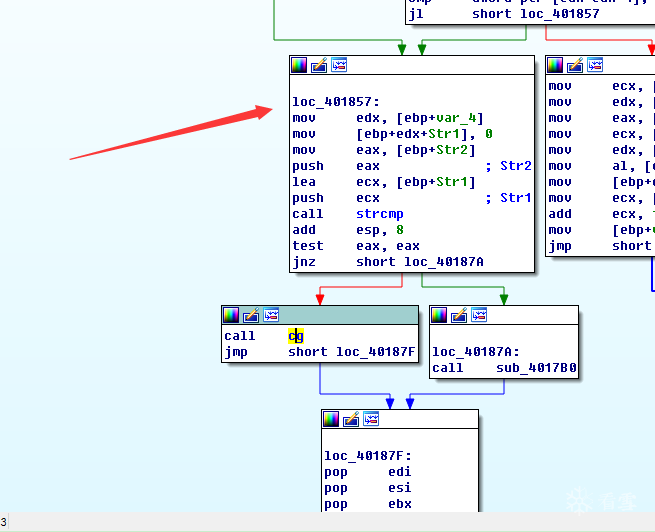Open node color picker on loc_401857 block
The height and width of the screenshot is (532, 655).
pos(299,65)
